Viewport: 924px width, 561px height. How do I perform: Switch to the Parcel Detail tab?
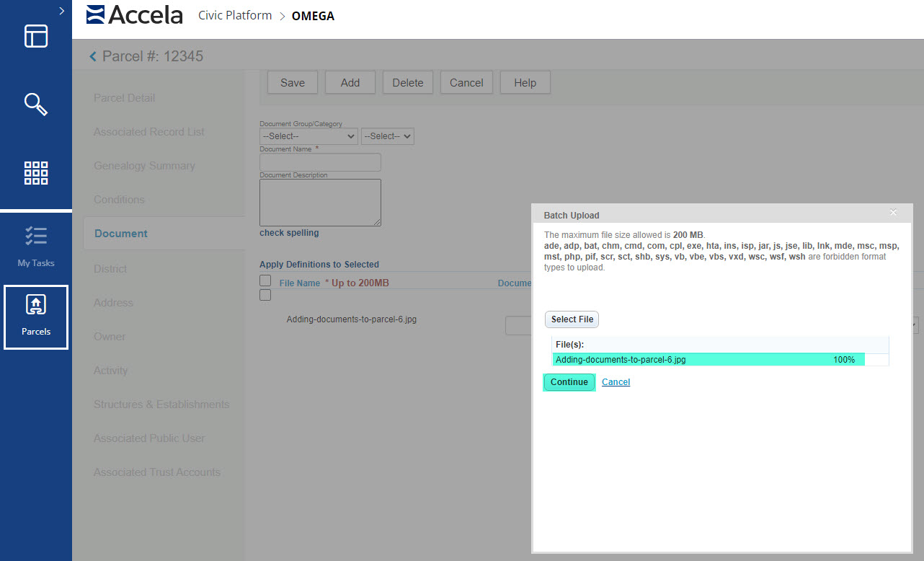pyautogui.click(x=124, y=98)
